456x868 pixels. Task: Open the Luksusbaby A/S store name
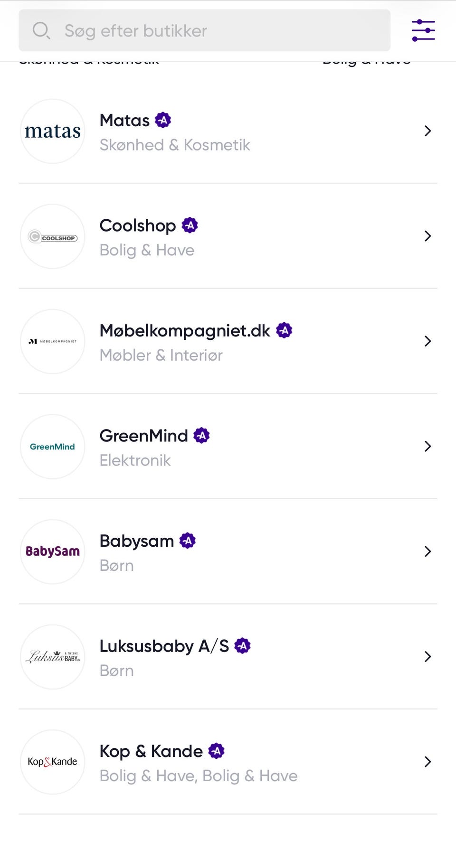point(164,646)
